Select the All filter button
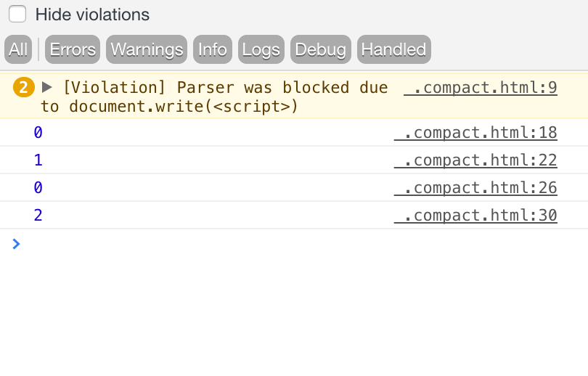The image size is (588, 376). pyautogui.click(x=18, y=49)
